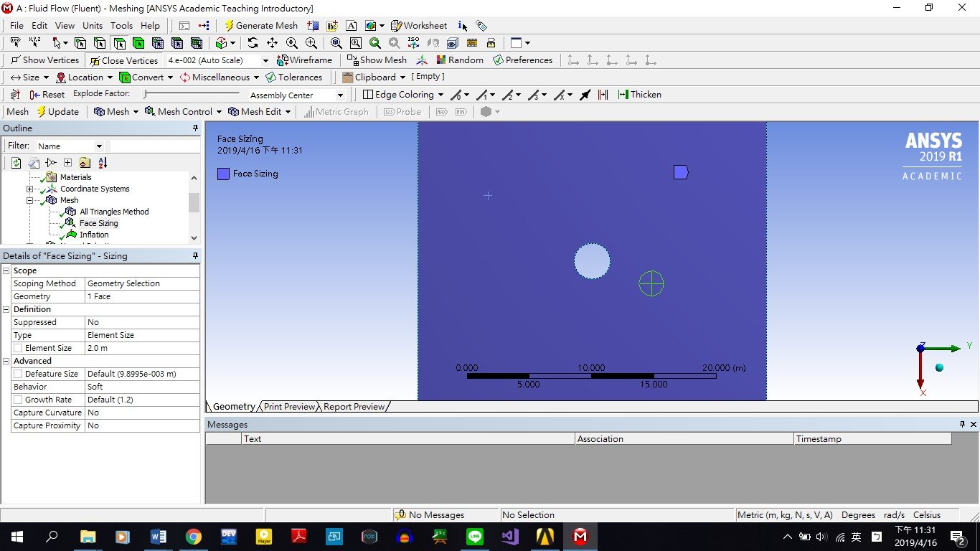Screen dimensions: 980x551
Task: Open the Location menu button
Action: point(85,77)
